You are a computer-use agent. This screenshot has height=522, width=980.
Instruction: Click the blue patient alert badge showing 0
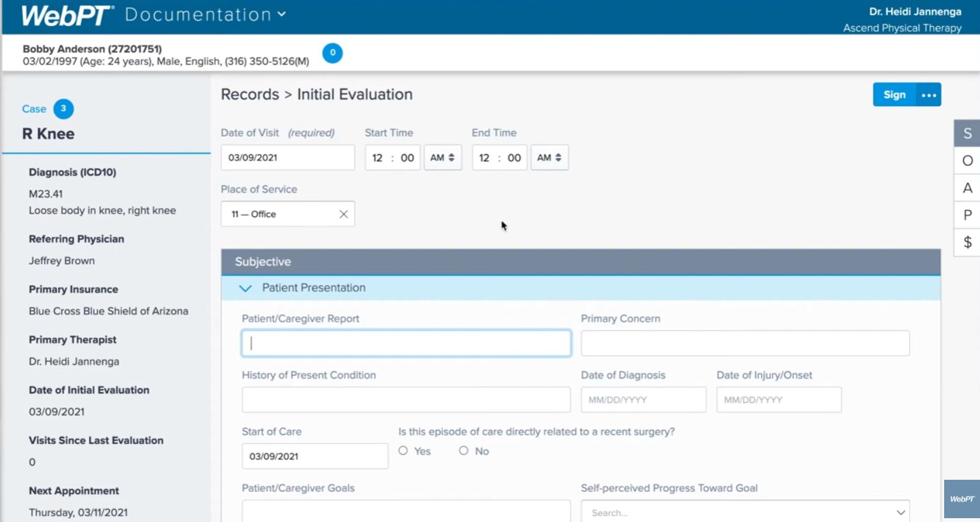(x=332, y=53)
